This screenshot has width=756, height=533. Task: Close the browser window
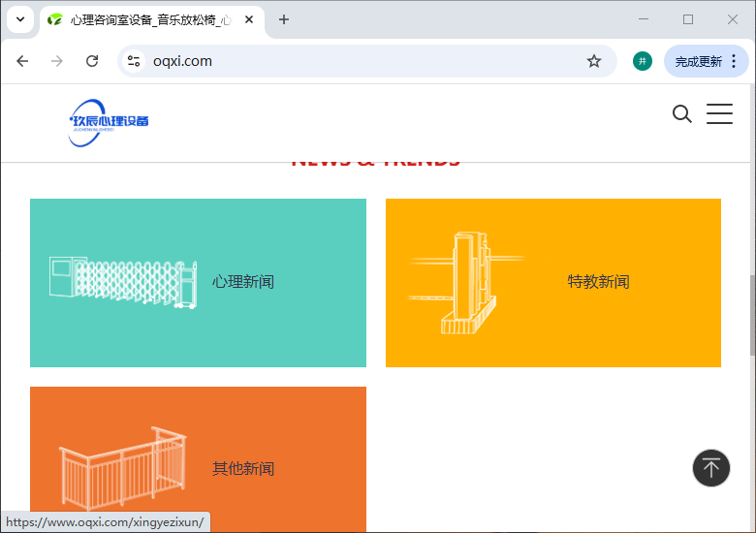tap(733, 19)
